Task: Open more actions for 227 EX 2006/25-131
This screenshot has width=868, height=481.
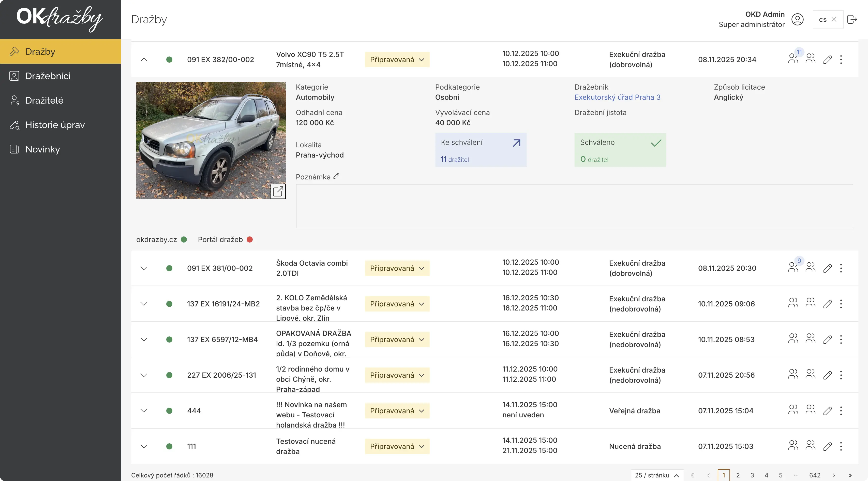Action: tap(841, 375)
